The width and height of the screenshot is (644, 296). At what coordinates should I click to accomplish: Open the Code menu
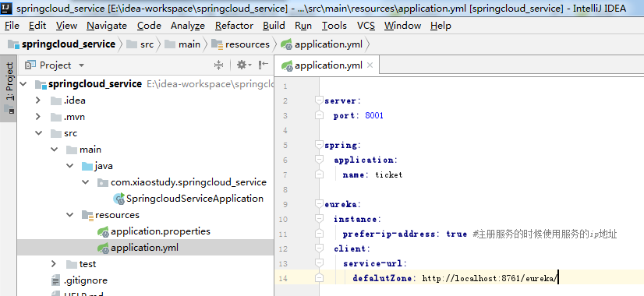[x=149, y=26]
